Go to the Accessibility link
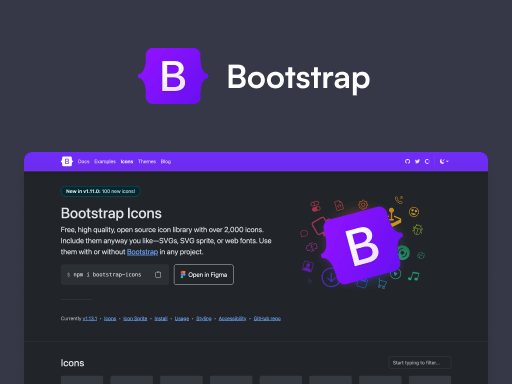 [232, 319]
